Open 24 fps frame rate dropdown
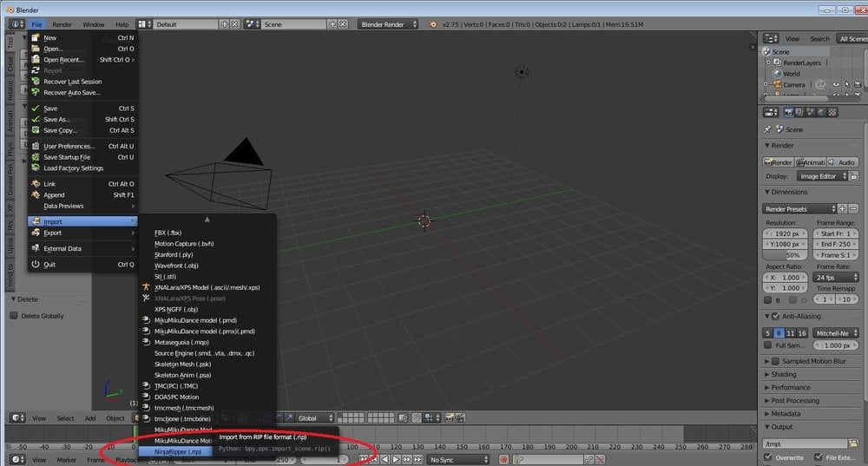 pyautogui.click(x=836, y=278)
